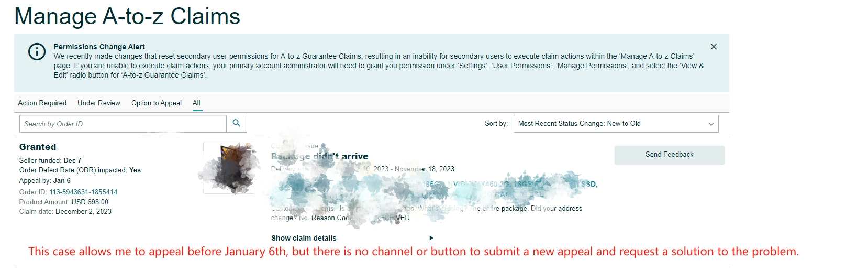Switch to the Option to Appeal tab
The image size is (868, 271).
click(x=157, y=103)
